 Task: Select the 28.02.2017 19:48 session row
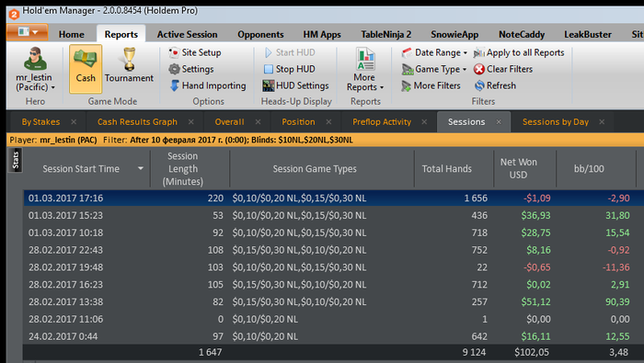(333, 267)
